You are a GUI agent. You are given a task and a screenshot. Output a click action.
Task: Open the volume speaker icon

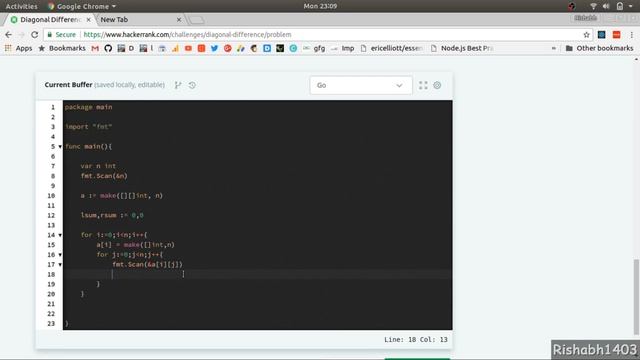pyautogui.click(x=606, y=6)
